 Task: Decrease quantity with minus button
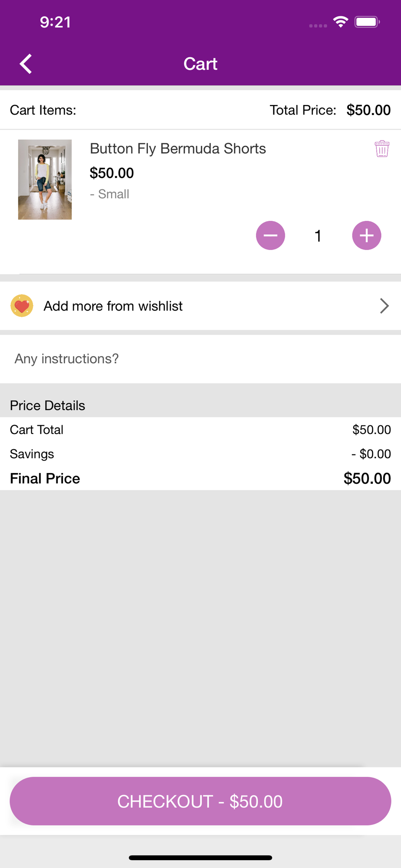click(x=270, y=236)
